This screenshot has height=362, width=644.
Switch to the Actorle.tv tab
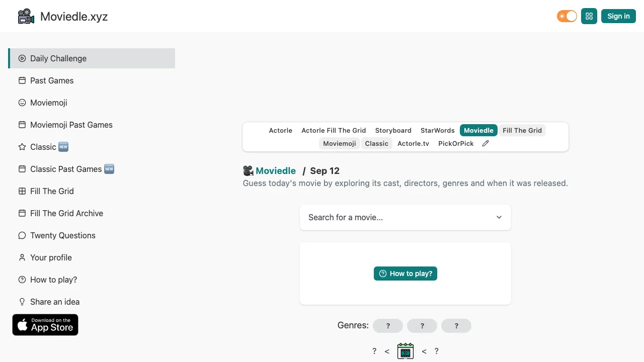click(414, 143)
